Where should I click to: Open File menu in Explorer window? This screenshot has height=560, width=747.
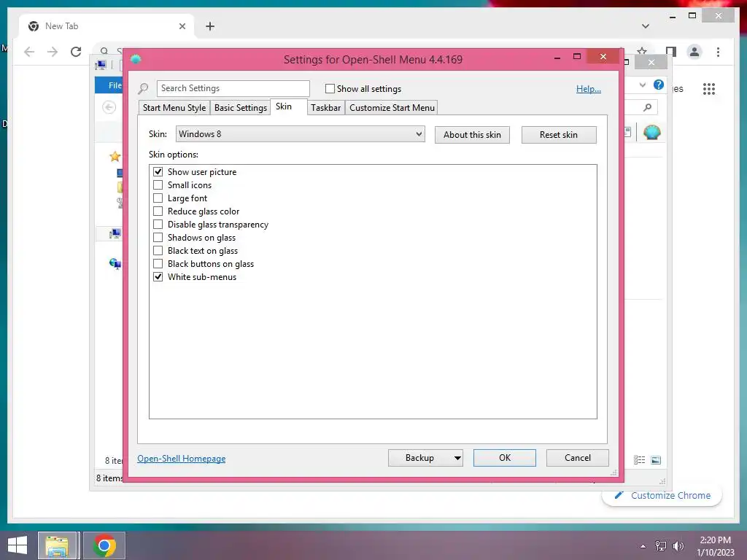pyautogui.click(x=109, y=85)
